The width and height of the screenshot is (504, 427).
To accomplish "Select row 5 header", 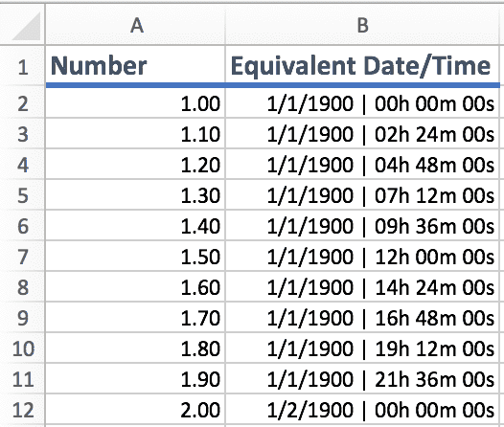I will [x=22, y=195].
